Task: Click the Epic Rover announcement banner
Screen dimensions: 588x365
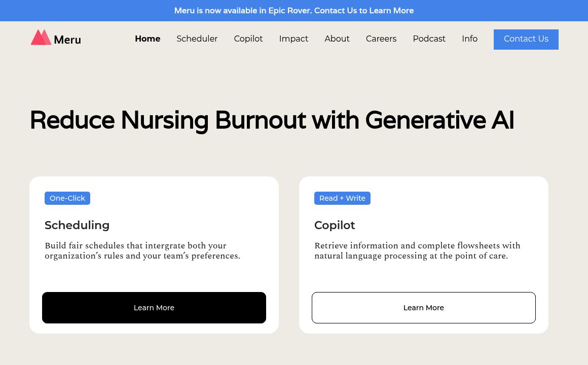Action: click(294, 11)
